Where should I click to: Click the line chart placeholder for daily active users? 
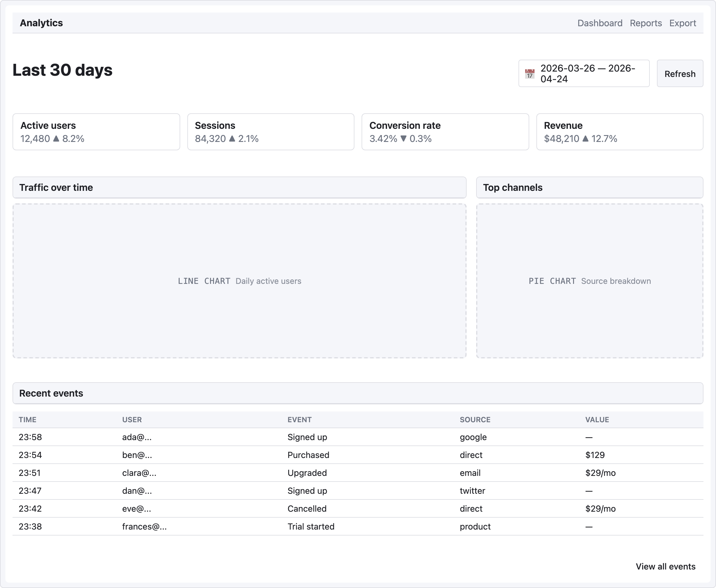tap(239, 281)
